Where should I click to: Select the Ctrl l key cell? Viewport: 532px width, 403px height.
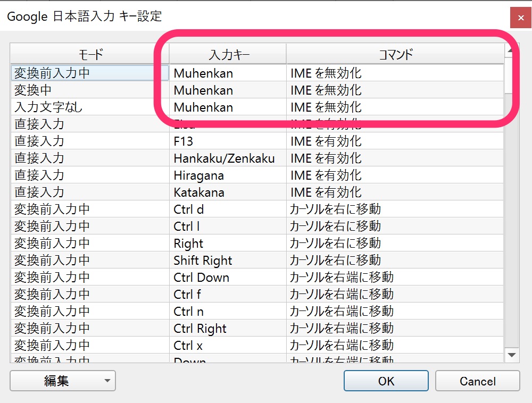(228, 226)
